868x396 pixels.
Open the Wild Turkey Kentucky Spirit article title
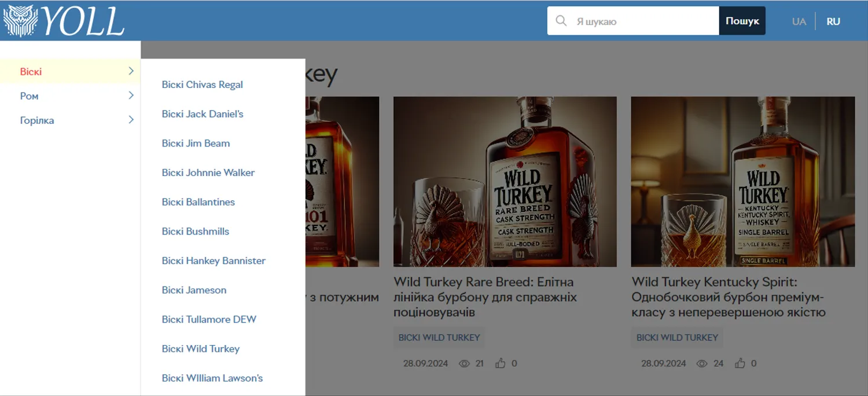(x=728, y=297)
